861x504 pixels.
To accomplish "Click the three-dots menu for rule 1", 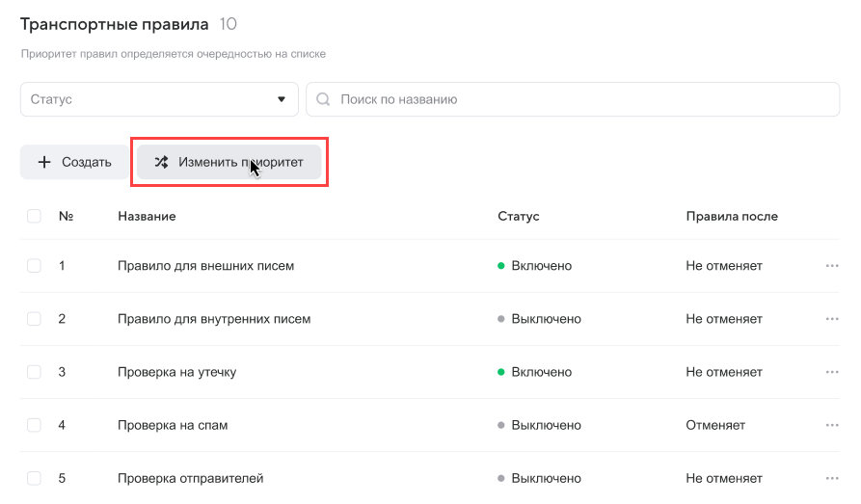I will [832, 266].
